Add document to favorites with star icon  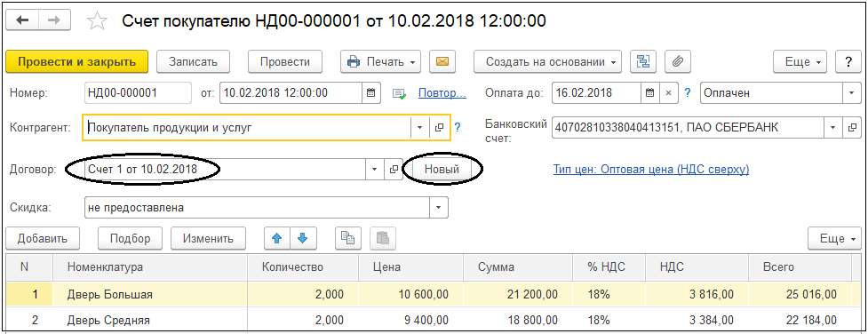click(97, 21)
